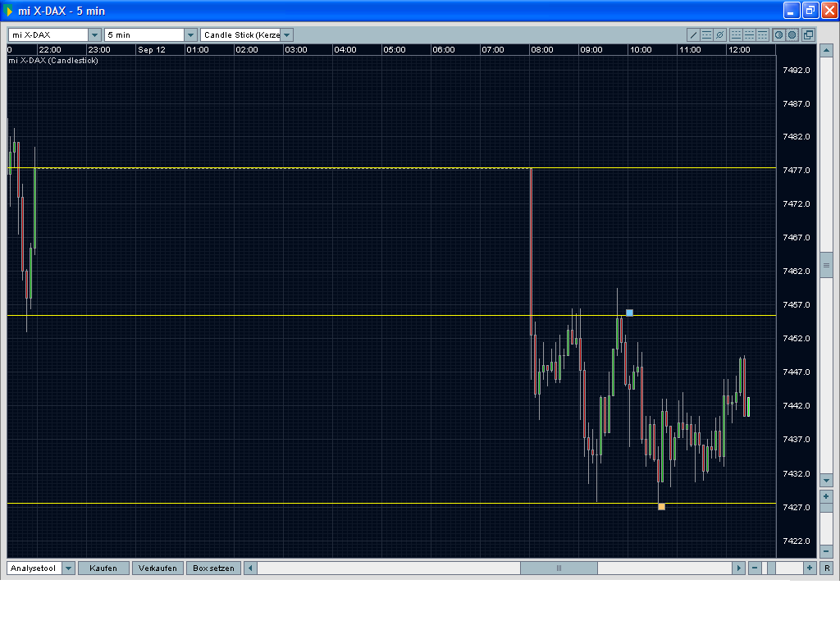Click the 7492.0 price label
Screen dimensions: 840x630
[796, 71]
